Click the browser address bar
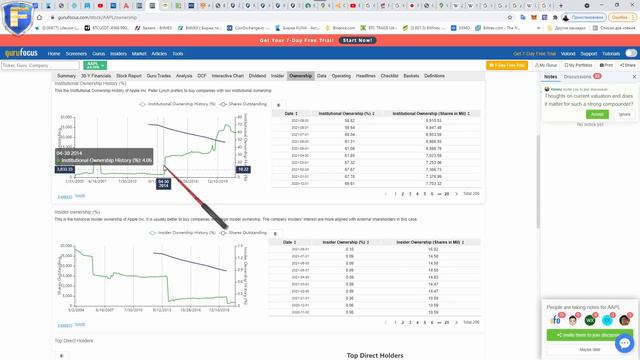640x360 pixels. 279,18
